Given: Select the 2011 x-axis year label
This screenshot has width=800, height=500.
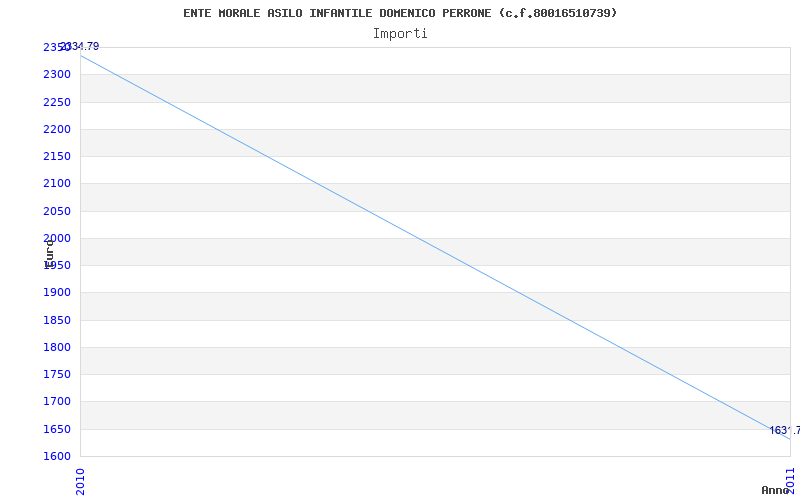Looking at the screenshot, I should [x=790, y=480].
